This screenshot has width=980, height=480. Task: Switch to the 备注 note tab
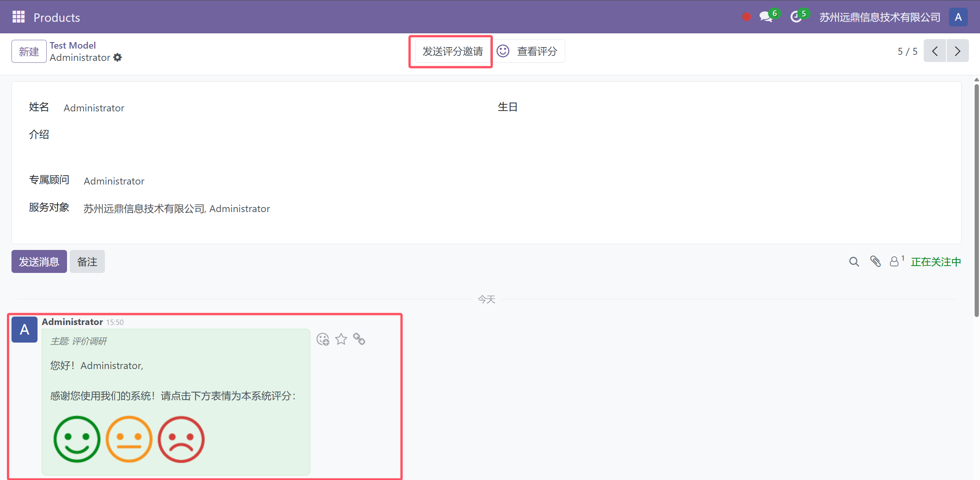click(x=87, y=262)
